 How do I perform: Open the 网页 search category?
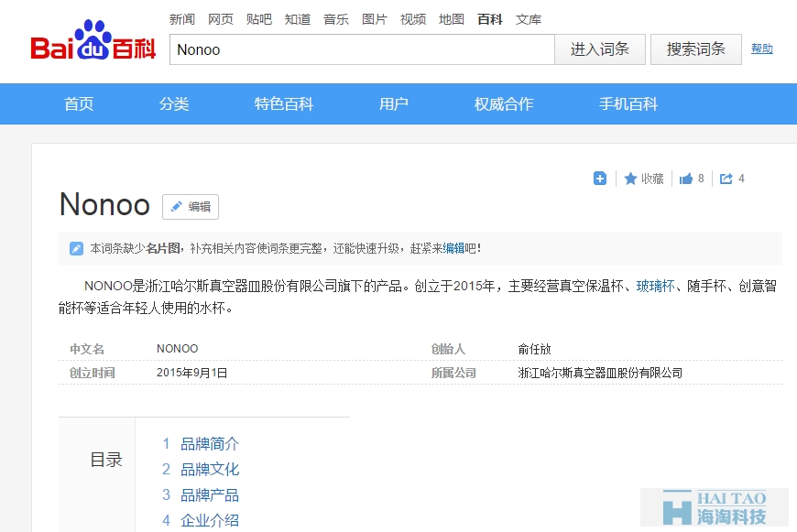221,19
